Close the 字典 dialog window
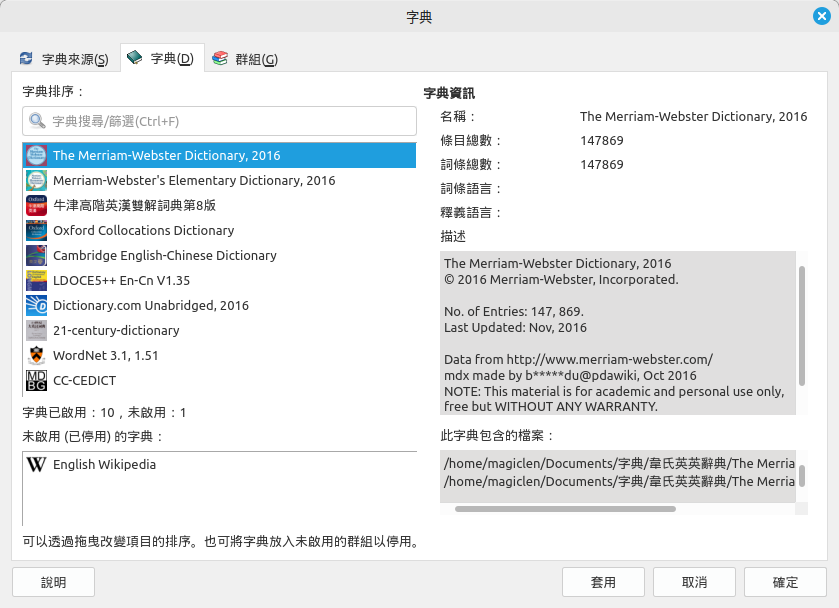Image resolution: width=839 pixels, height=608 pixels. click(x=821, y=16)
